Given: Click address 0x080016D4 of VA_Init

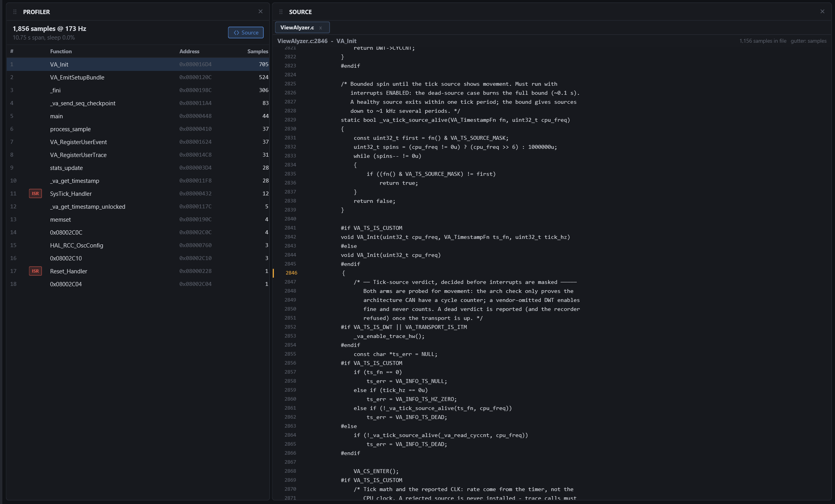Looking at the screenshot, I should click(195, 64).
